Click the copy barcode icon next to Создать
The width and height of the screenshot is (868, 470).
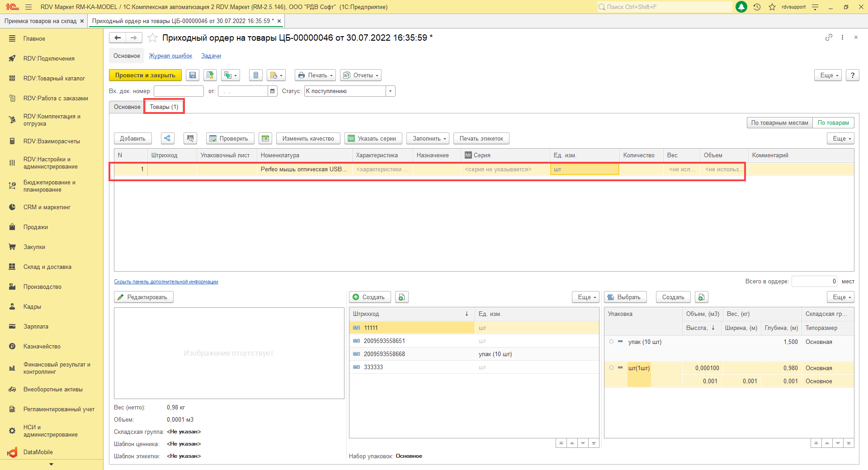401,297
